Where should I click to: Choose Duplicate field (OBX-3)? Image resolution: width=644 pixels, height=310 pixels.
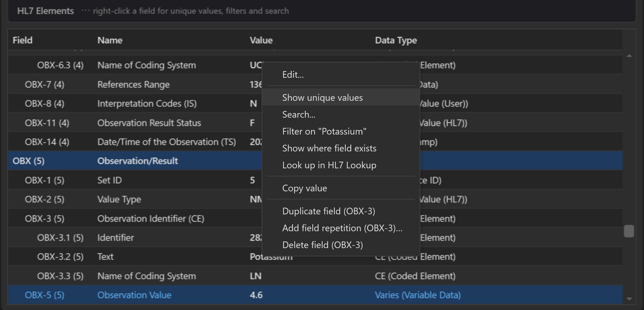click(x=341, y=211)
